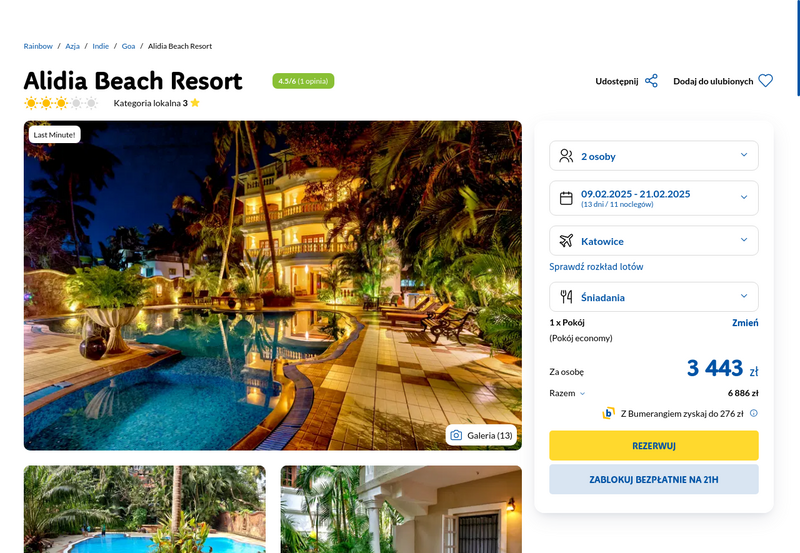Screen dimensions: 800x553
Task: Go to the Goa breadcrumb link
Action: pyautogui.click(x=128, y=46)
